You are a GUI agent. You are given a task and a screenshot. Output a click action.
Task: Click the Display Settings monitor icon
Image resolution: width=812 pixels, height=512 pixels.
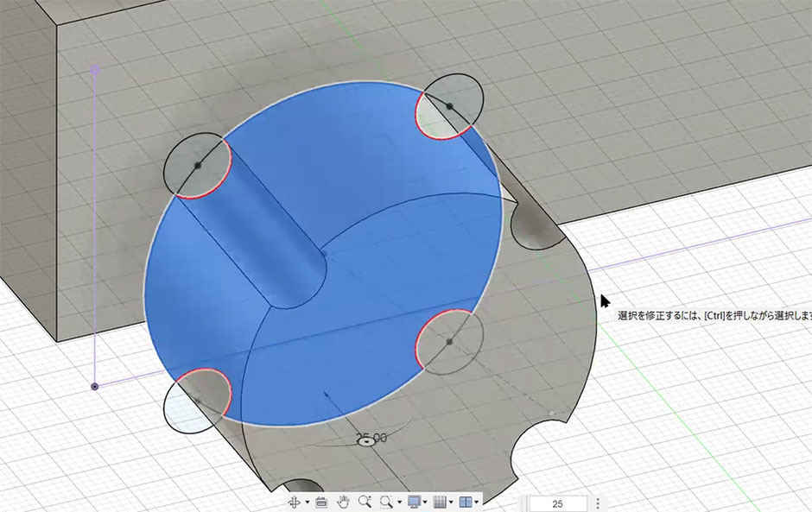(x=414, y=502)
